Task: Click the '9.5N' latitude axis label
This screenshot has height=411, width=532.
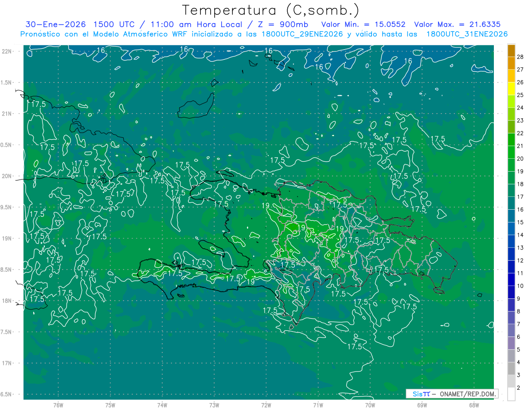Action: coord(7,207)
